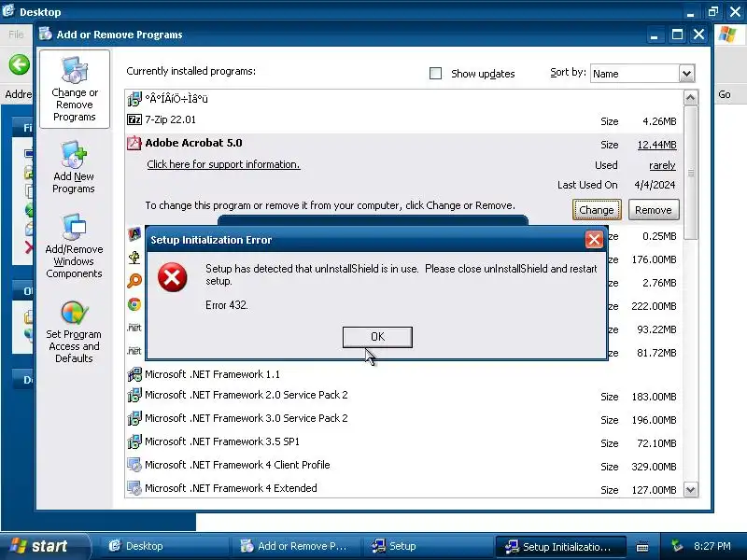
Task: Select the Chrome icon in program list
Action: click(134, 304)
